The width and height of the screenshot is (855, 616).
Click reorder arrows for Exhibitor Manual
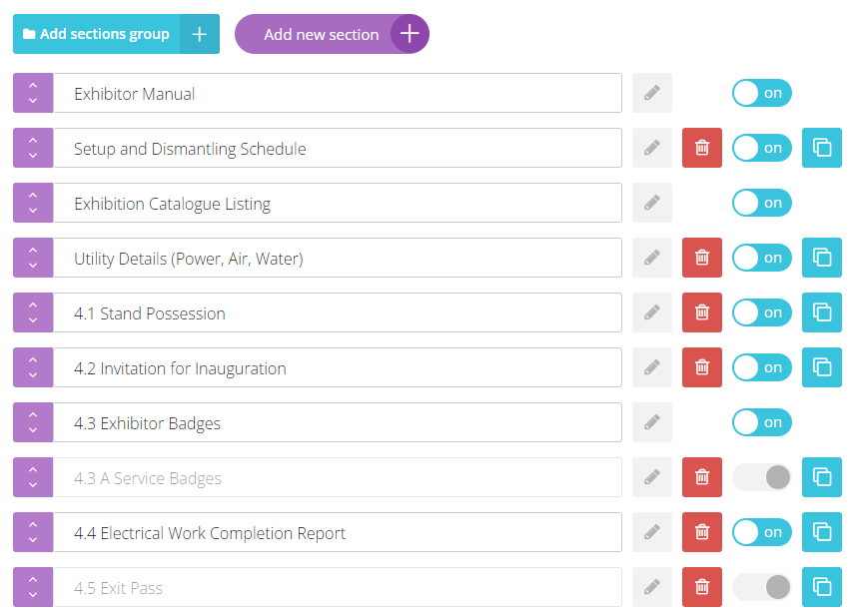point(33,93)
